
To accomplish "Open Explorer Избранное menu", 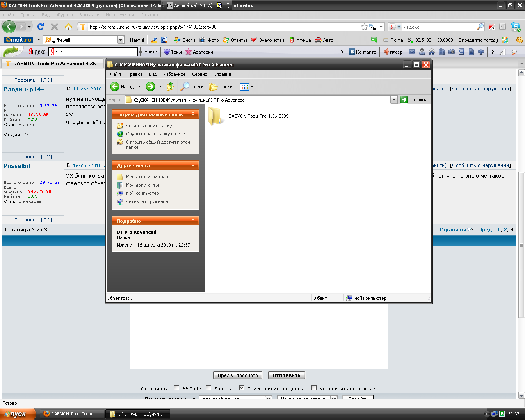I will pyautogui.click(x=174, y=74).
